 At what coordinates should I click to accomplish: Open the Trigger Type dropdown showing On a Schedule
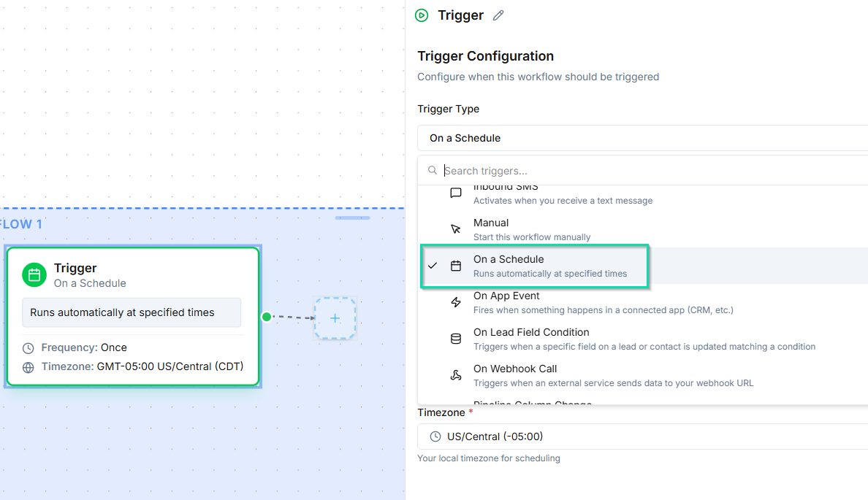point(642,138)
